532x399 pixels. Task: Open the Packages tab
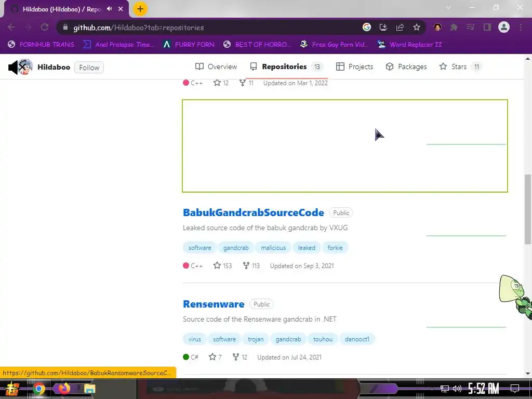(x=406, y=66)
